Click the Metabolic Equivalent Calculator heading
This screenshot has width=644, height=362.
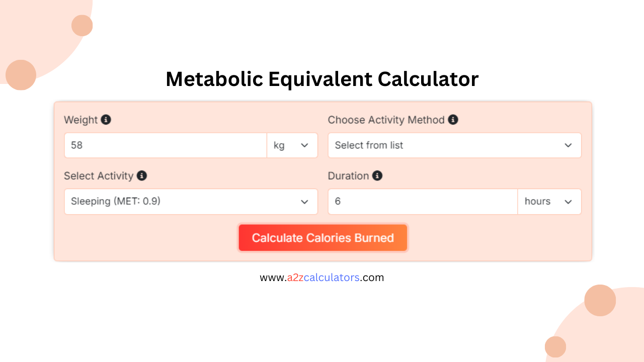(322, 79)
